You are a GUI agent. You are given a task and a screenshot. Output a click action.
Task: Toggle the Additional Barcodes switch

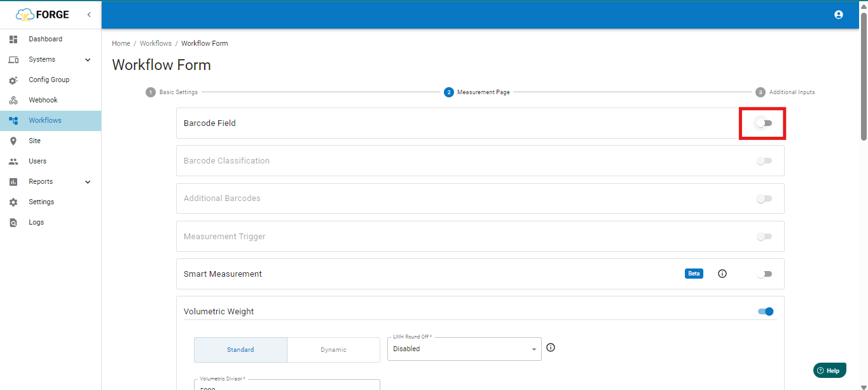click(764, 198)
